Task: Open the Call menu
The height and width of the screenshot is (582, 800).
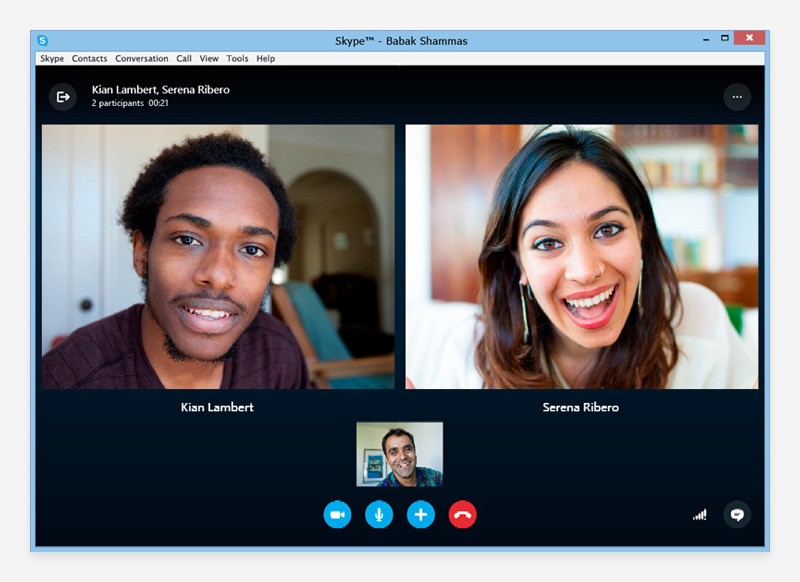Action: tap(184, 59)
